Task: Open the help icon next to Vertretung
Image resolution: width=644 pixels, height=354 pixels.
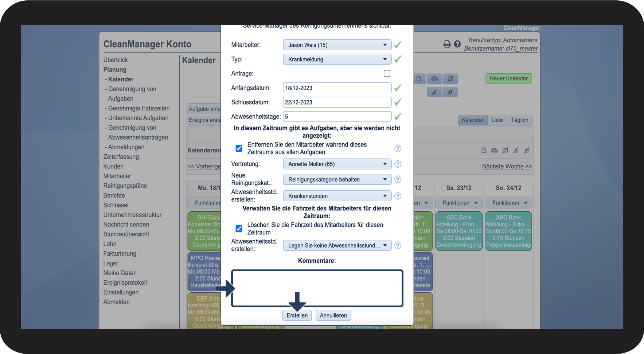Action: [x=398, y=164]
